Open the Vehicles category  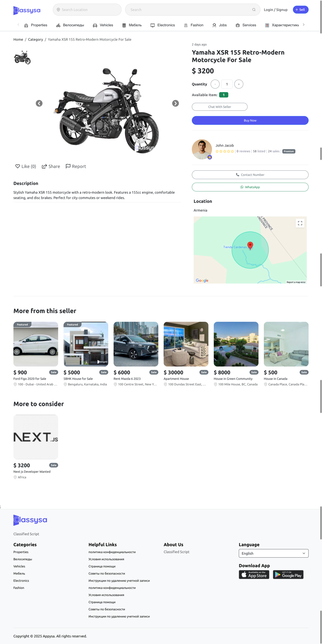tap(103, 25)
